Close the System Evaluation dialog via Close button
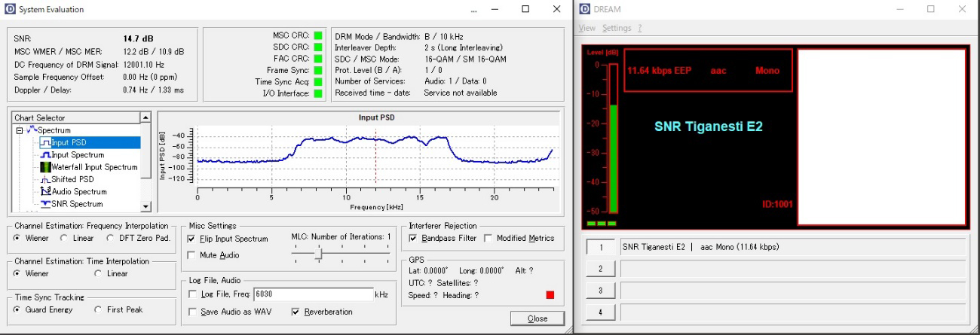 tap(537, 318)
